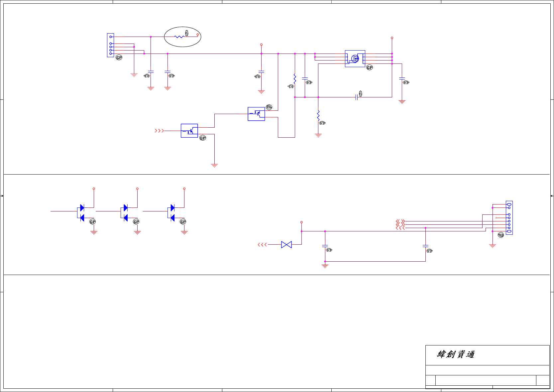Click the Wistron Chinese logo in title block
This screenshot has width=554, height=392.
click(456, 354)
